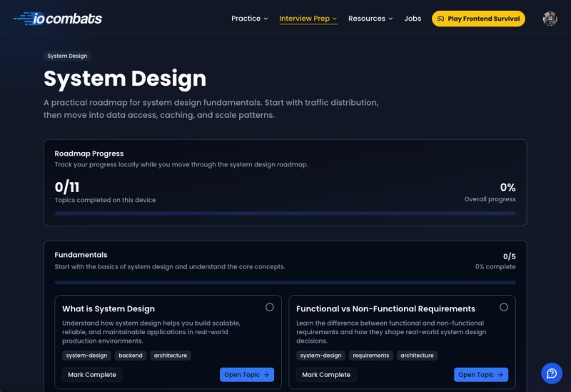Toggle completion circle for What is System Design
This screenshot has width=571, height=392.
[269, 307]
